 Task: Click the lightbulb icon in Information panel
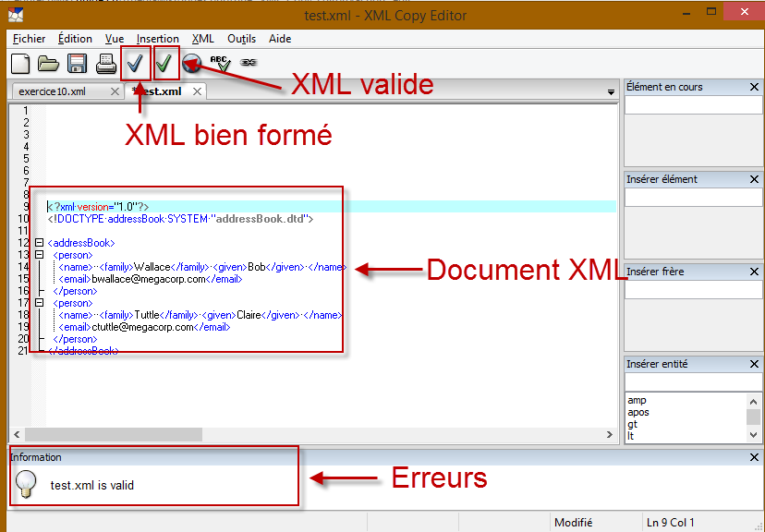tap(26, 484)
